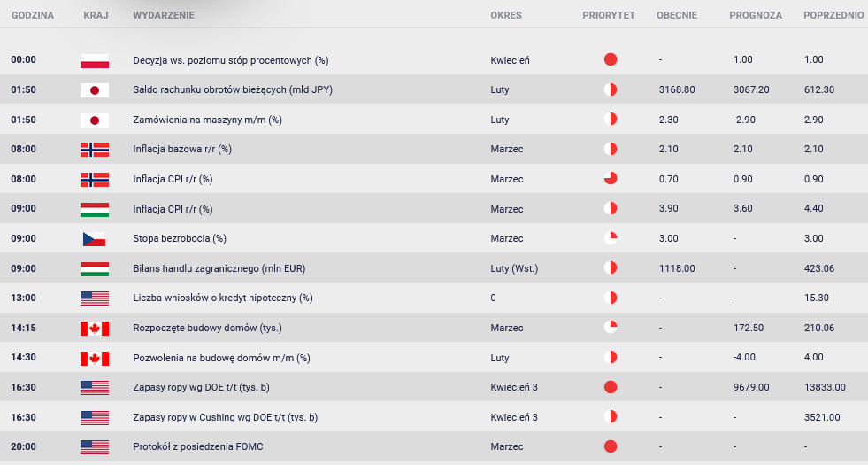The width and height of the screenshot is (868, 465).
Task: Click the Hungarian flag for Bilans handlu zagranicznego
Action: [x=94, y=268]
